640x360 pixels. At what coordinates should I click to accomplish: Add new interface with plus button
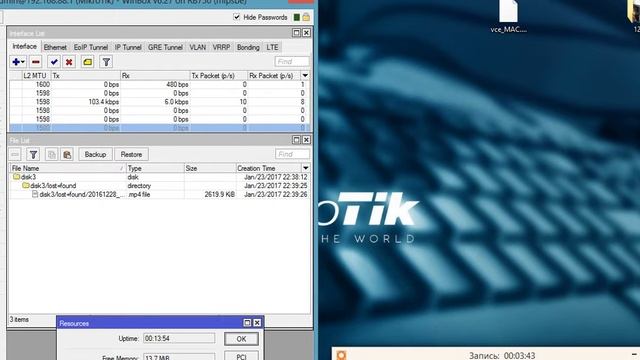[x=18, y=62]
